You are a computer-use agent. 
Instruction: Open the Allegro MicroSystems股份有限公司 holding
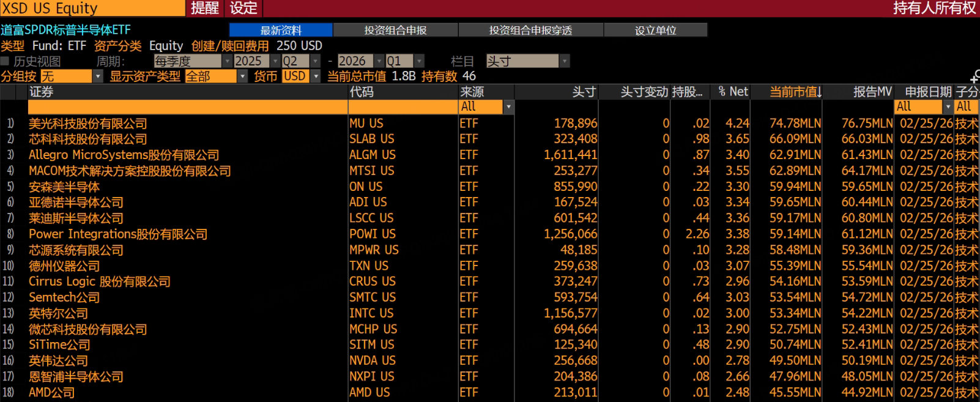click(x=124, y=155)
